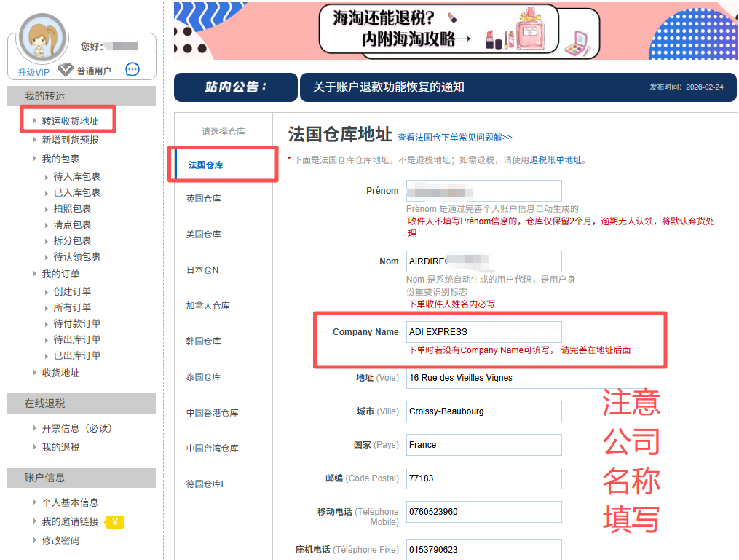Click the yellow ¥ reward badge
This screenshot has width=739, height=560.
click(114, 521)
